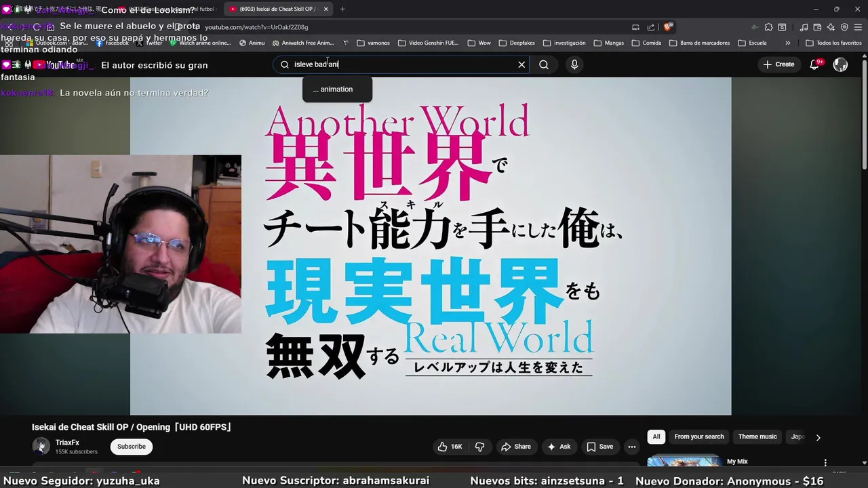Open the vamonos bookmarks folder
Image resolution: width=868 pixels, height=488 pixels.
(x=373, y=43)
